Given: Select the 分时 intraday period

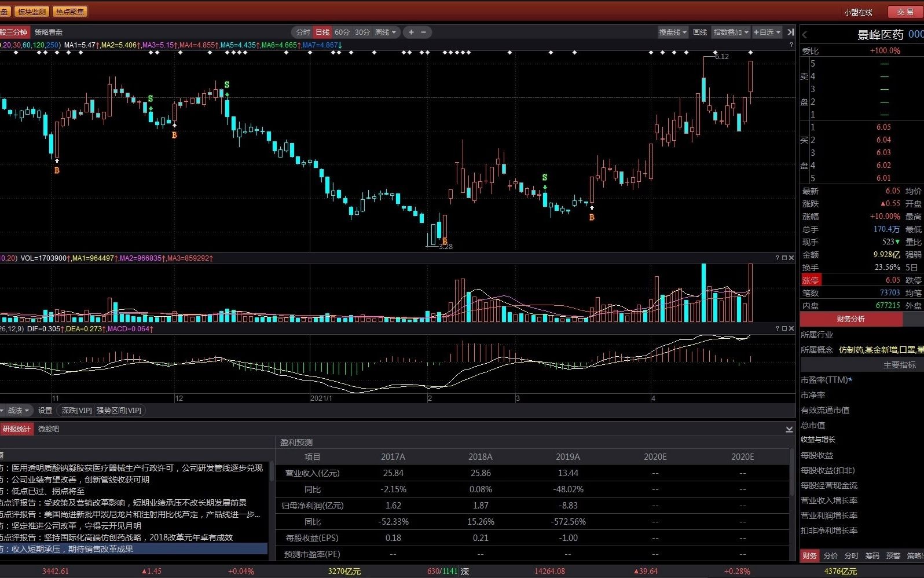Looking at the screenshot, I should tap(303, 32).
